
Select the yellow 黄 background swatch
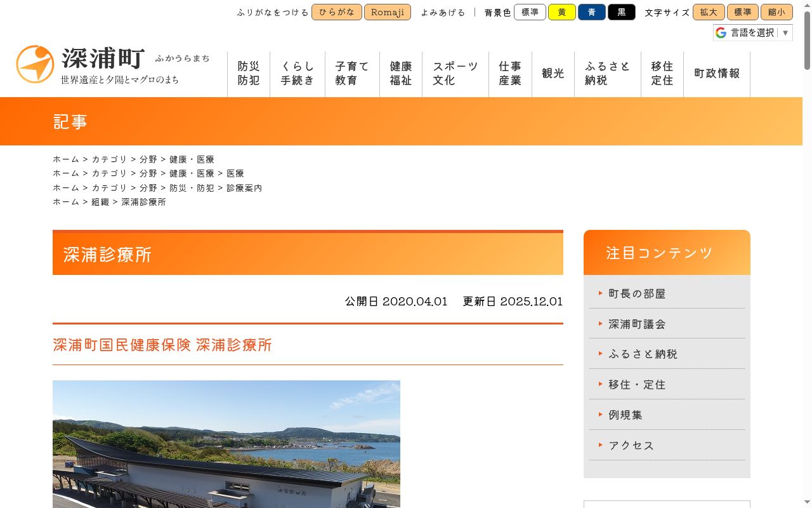562,12
